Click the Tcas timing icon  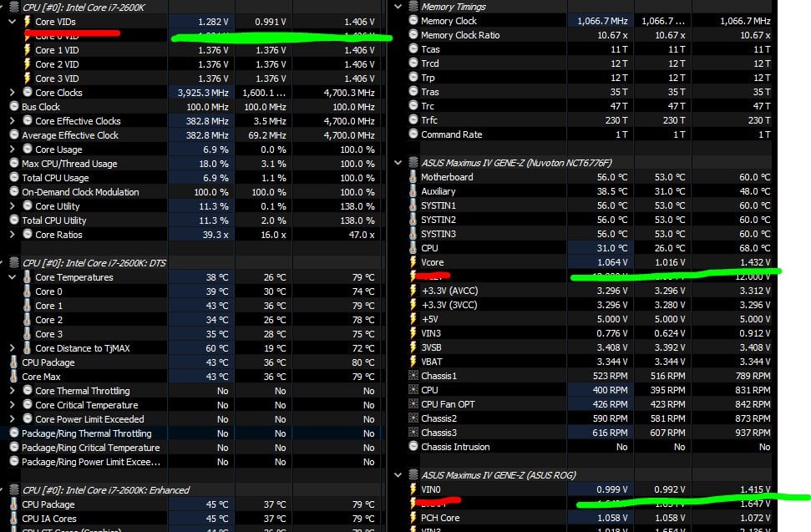413,49
